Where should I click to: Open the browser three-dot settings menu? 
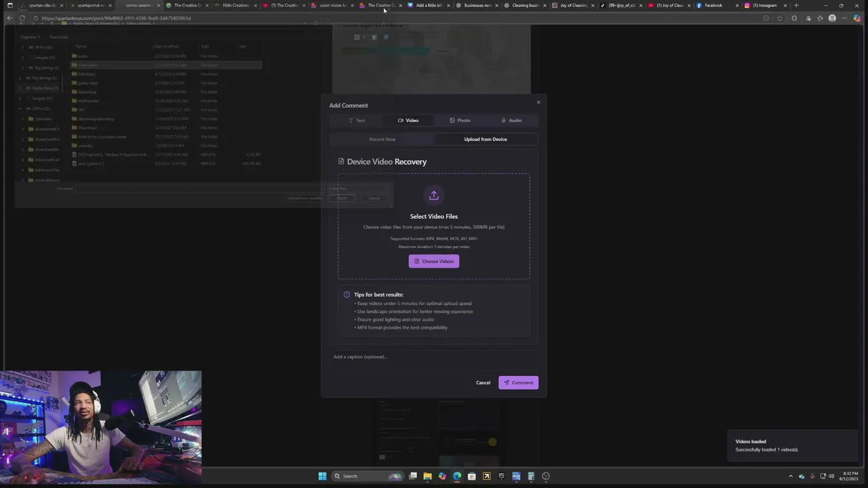pyautogui.click(x=845, y=18)
